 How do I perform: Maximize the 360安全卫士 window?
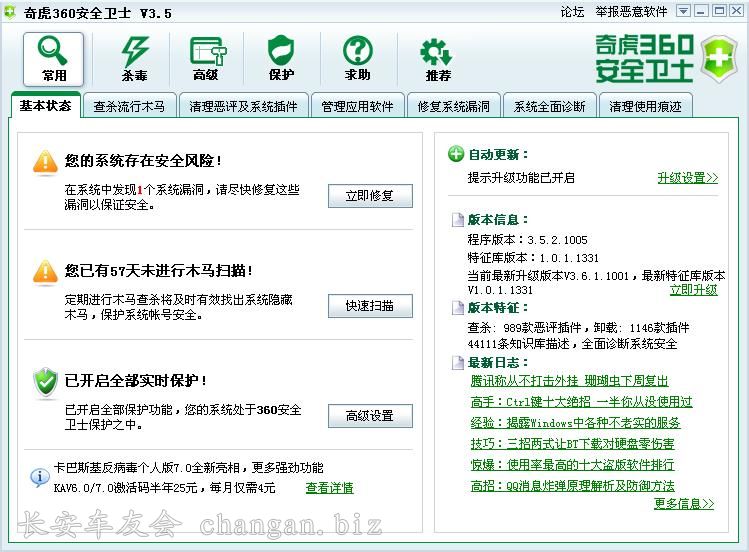[718, 11]
